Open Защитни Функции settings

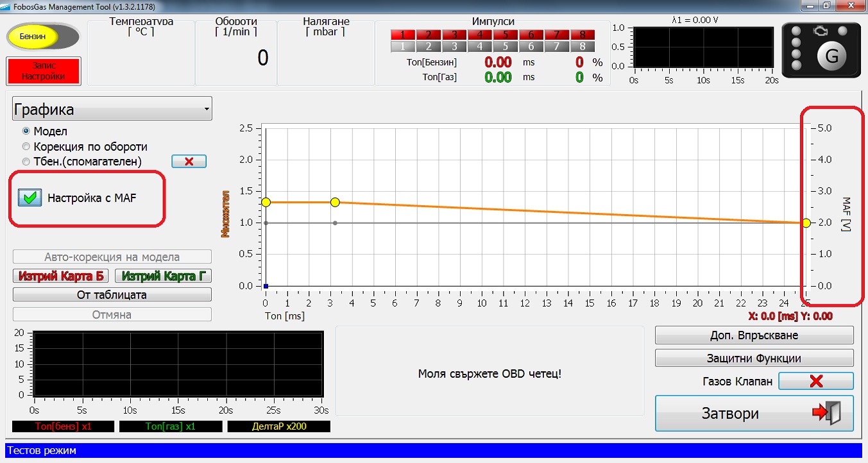(754, 358)
